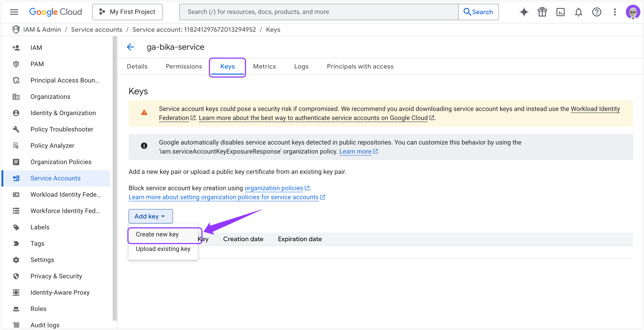
Task: Select Workload Identity Federation in sidebar
Action: click(x=66, y=194)
